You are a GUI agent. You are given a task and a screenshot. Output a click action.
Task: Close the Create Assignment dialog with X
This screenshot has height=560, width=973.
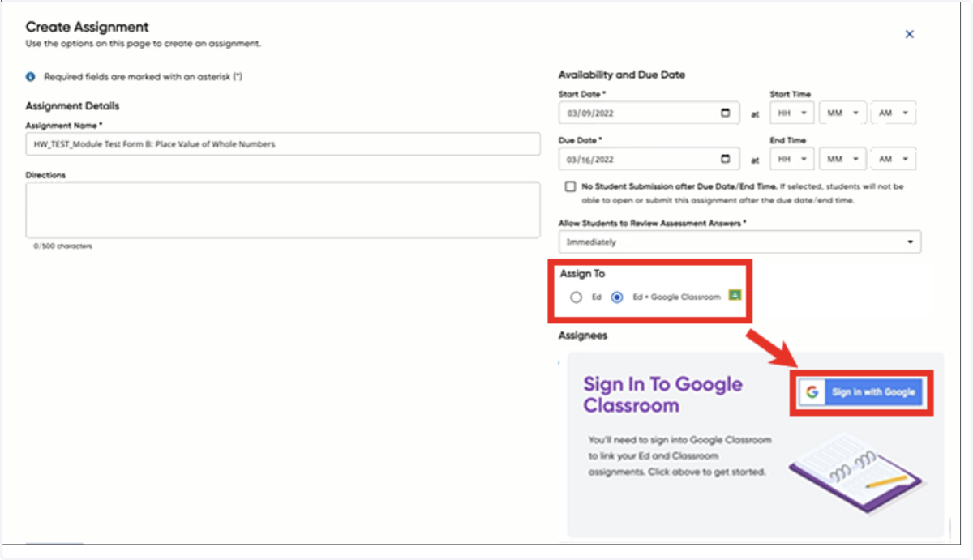pos(909,34)
